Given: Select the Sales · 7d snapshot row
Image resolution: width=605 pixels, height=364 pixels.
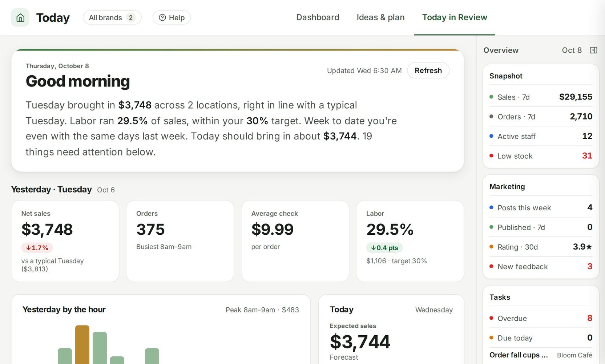Looking at the screenshot, I should [541, 97].
